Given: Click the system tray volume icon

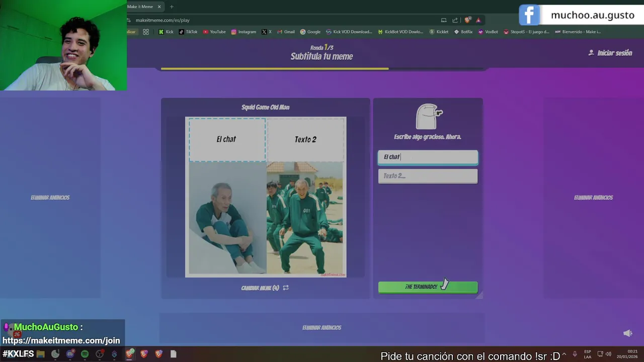Looking at the screenshot, I should [x=608, y=354].
